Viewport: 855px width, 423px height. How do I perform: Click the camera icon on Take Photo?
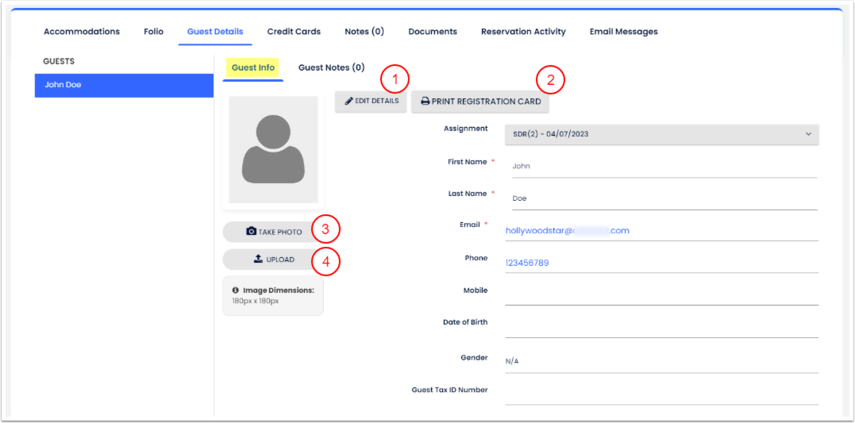coord(251,231)
